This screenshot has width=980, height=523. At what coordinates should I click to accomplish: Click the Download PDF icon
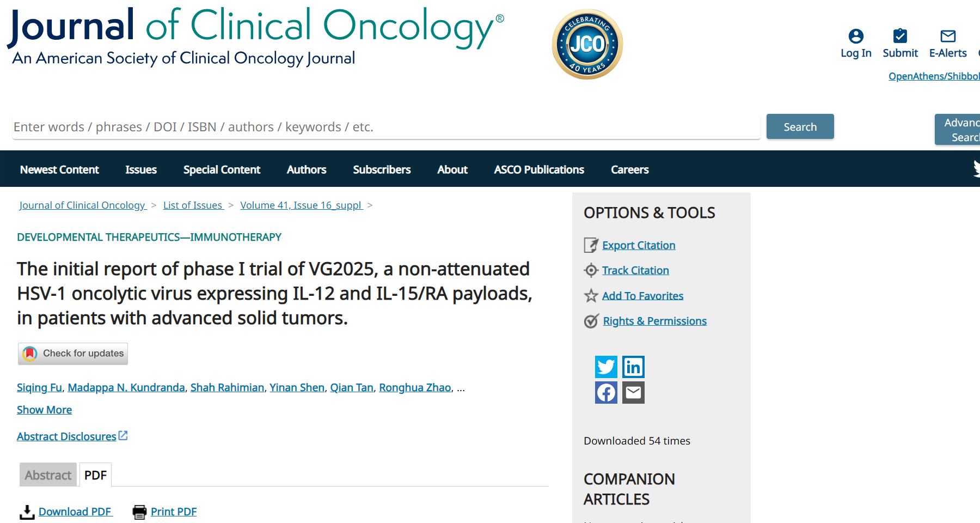(27, 512)
